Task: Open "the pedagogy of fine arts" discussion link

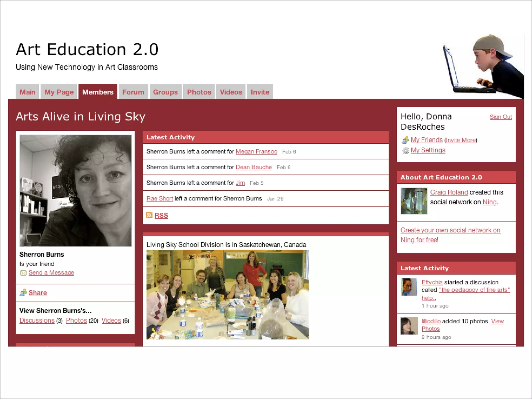Action: pyautogui.click(x=474, y=290)
